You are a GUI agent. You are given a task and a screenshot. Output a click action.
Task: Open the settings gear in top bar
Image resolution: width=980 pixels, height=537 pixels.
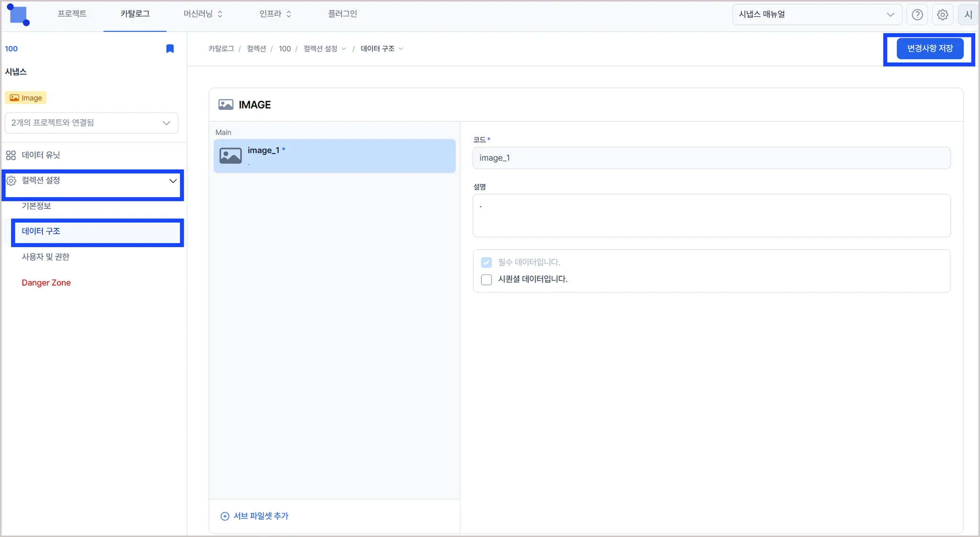click(x=942, y=15)
